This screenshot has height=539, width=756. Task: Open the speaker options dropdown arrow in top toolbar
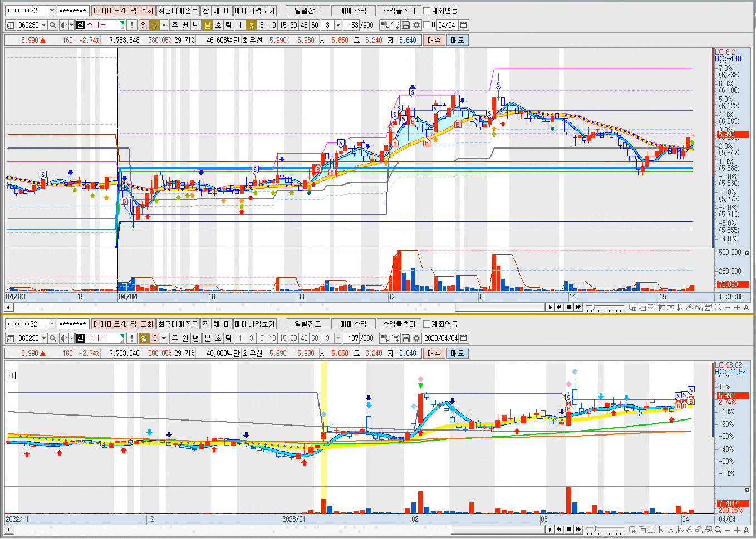71,25
